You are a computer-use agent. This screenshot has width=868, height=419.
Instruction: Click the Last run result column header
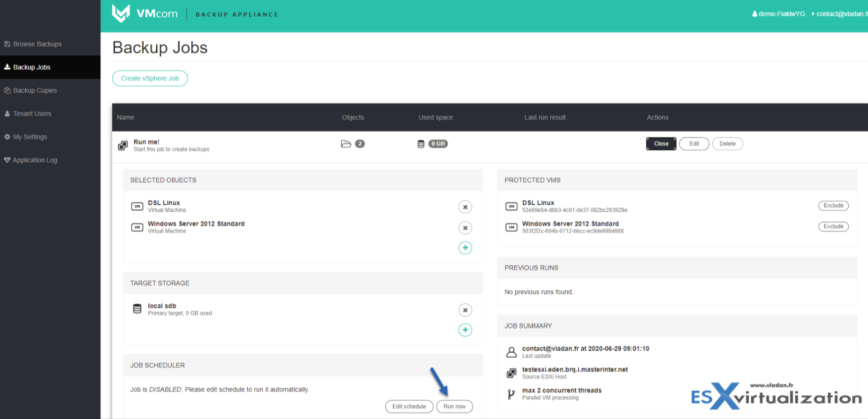click(x=545, y=118)
